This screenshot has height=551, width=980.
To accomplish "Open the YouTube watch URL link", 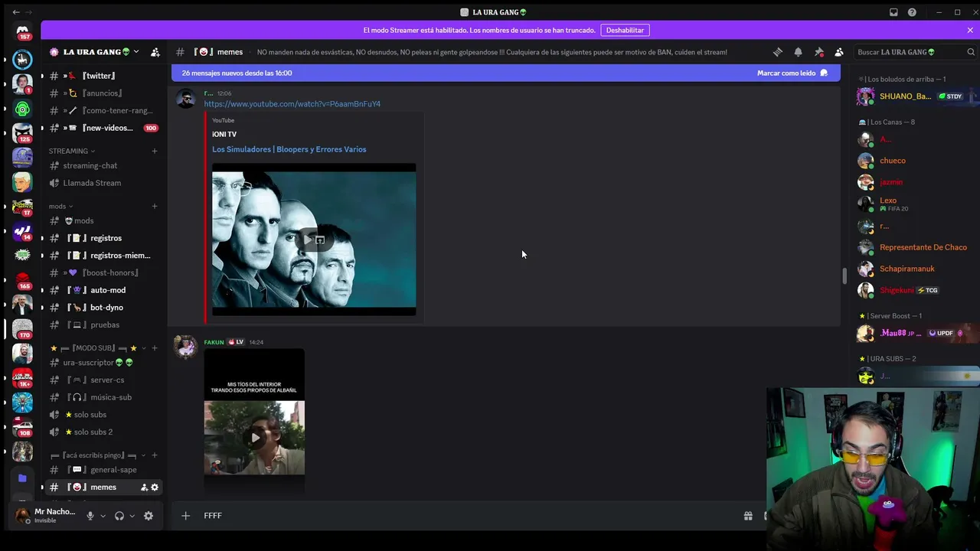I will (x=292, y=104).
